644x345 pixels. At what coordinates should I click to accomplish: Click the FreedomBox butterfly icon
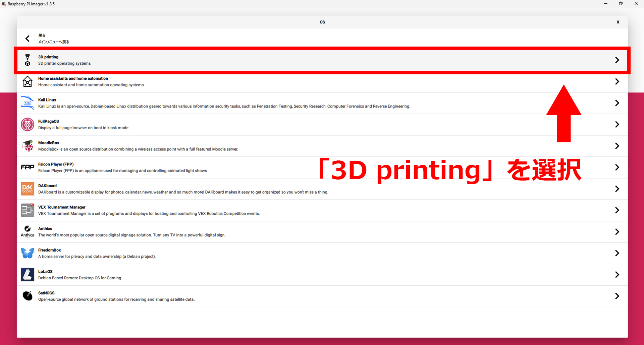[28, 253]
